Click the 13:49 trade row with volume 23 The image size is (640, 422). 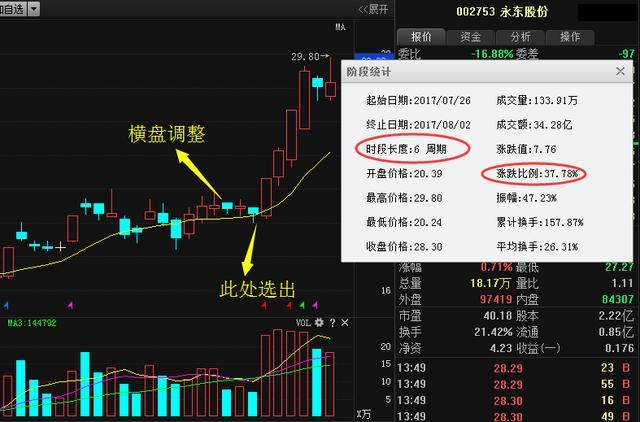pos(515,368)
